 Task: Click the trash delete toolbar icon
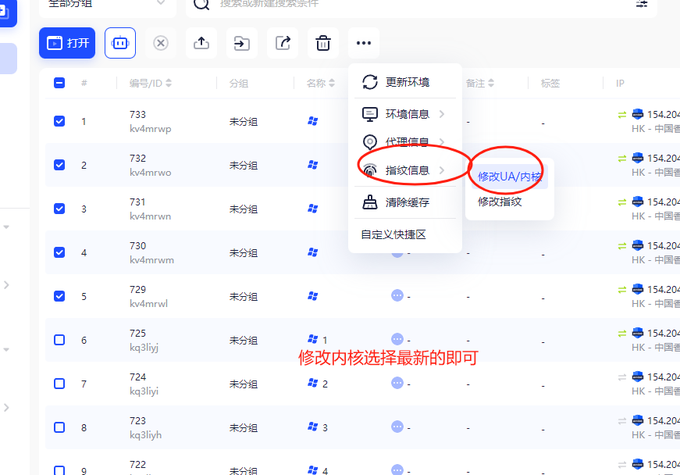[x=323, y=43]
